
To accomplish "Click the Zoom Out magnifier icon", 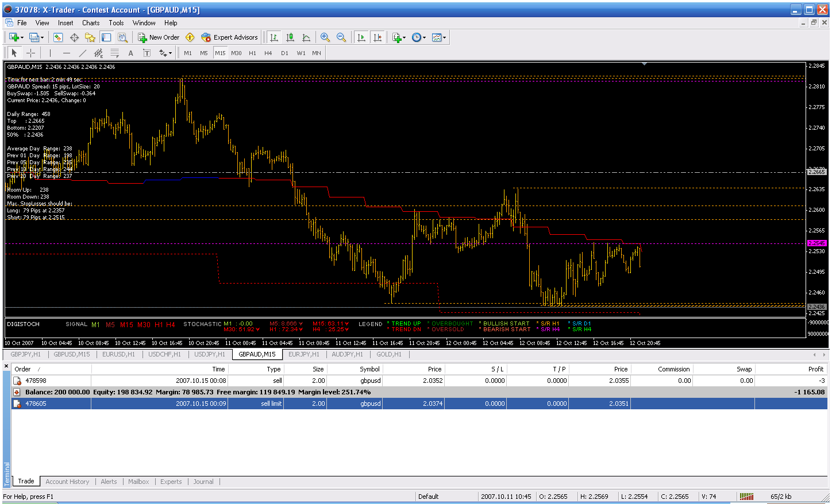I will click(x=341, y=37).
